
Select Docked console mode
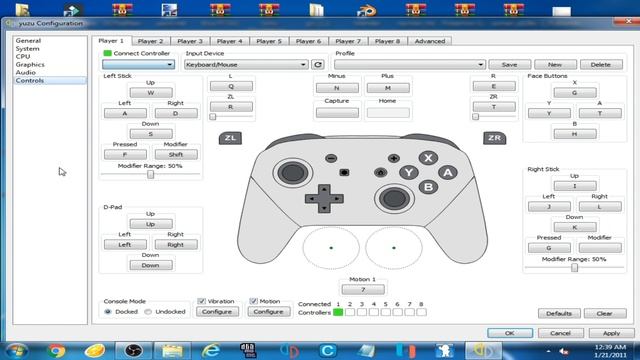pos(108,311)
